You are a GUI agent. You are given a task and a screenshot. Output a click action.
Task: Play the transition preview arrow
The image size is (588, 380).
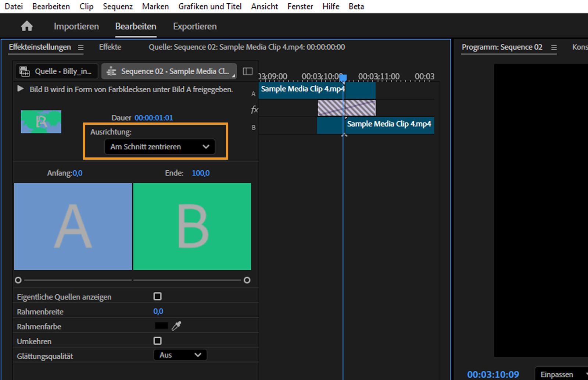click(21, 89)
